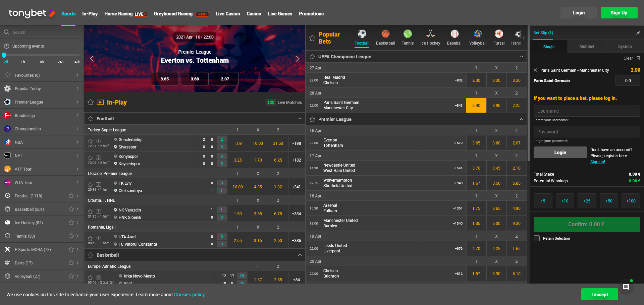The image size is (644, 305).
Task: Click the upcoming events time slider handle
Action: point(4,55)
